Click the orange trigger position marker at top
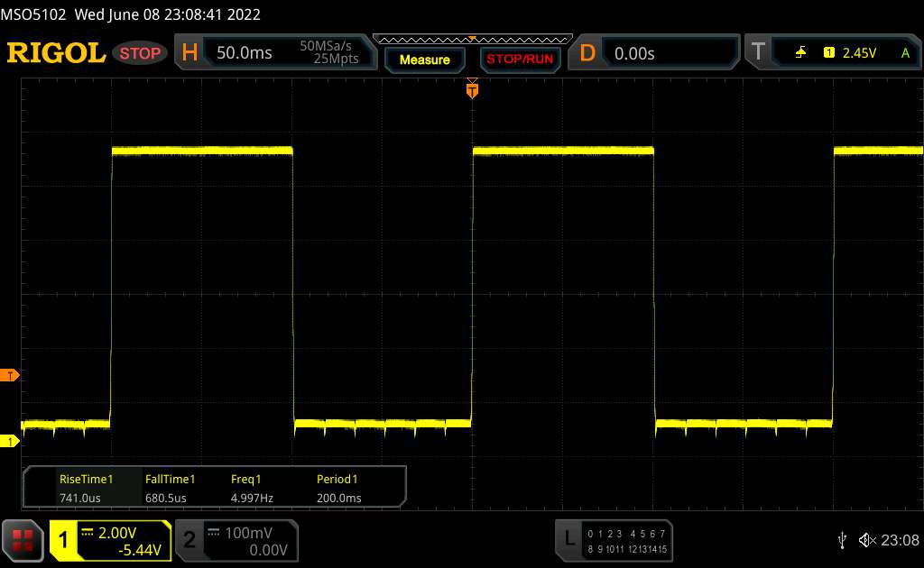924x568 pixels. pyautogui.click(x=472, y=89)
